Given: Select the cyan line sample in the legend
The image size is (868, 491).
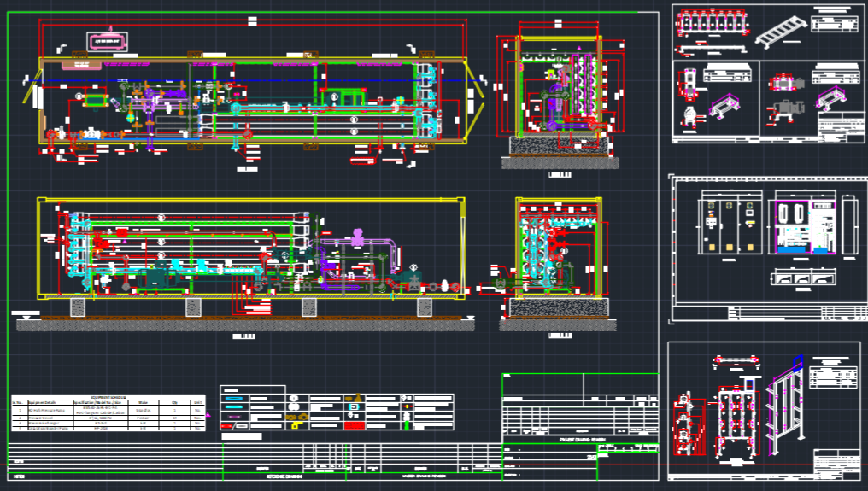Looking at the screenshot, I should tap(235, 399).
